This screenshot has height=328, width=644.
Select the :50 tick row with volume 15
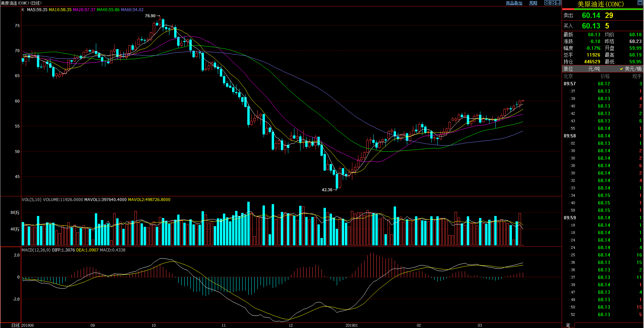(603, 307)
